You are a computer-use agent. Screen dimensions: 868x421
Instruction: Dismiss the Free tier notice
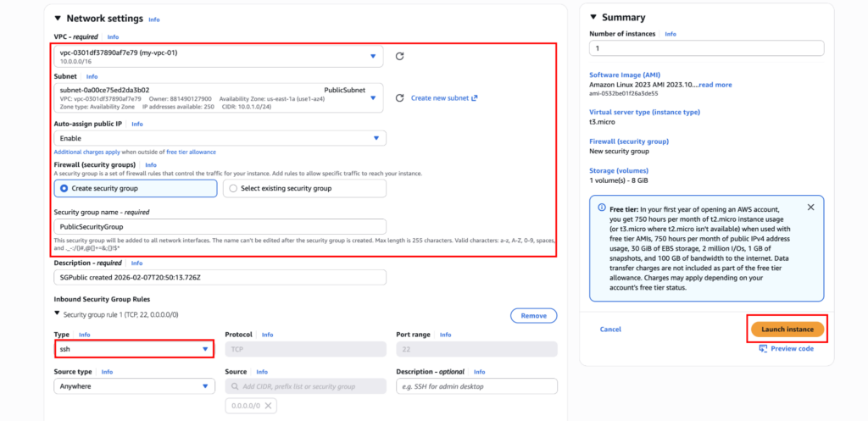click(x=810, y=207)
